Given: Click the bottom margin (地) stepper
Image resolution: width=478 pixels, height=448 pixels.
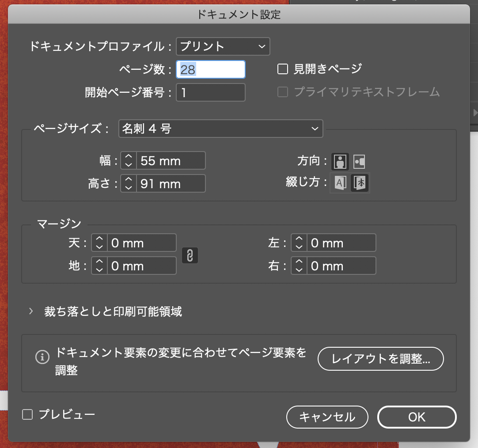Looking at the screenshot, I should pyautogui.click(x=99, y=266).
